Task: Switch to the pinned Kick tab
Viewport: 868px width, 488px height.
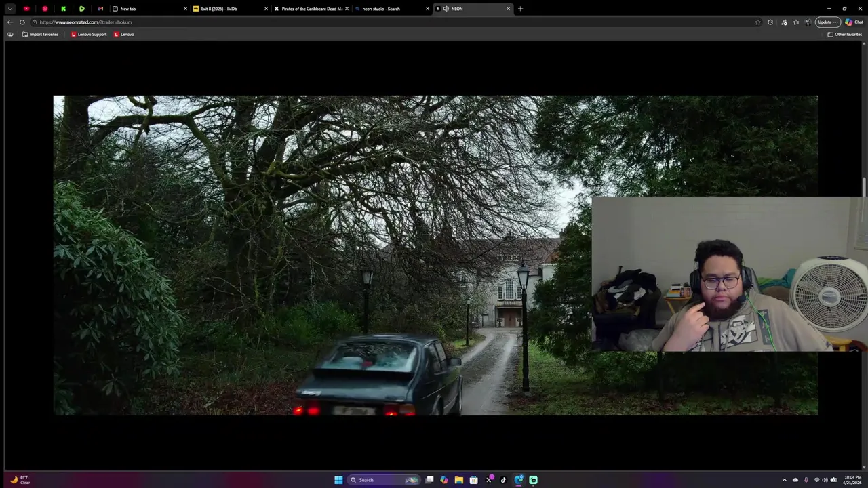Action: click(x=63, y=9)
